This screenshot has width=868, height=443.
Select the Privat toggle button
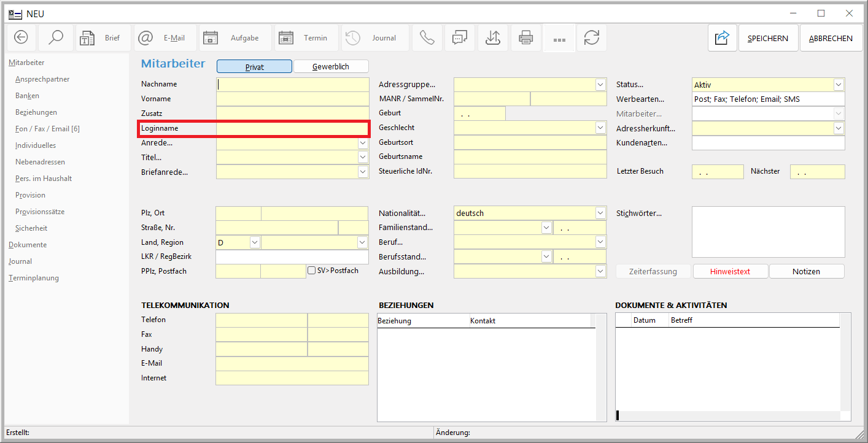(x=254, y=67)
